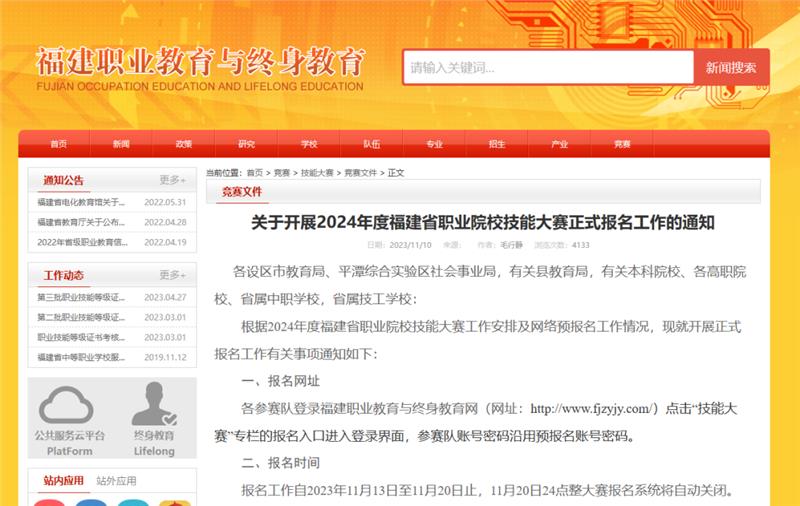Click the 福建职业教育与终身教育 site logo

coord(200,69)
